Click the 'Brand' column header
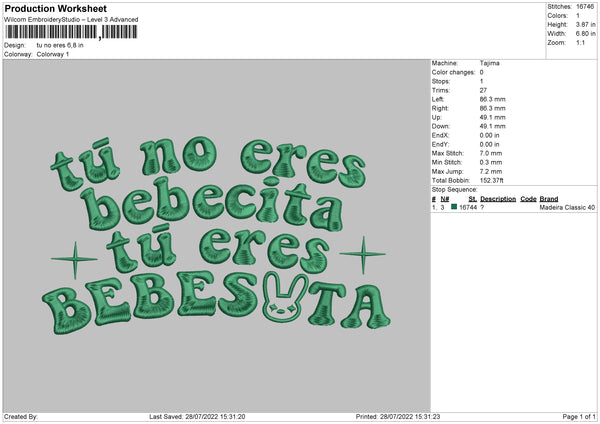Viewport: 600px width, 424px height. tap(549, 199)
